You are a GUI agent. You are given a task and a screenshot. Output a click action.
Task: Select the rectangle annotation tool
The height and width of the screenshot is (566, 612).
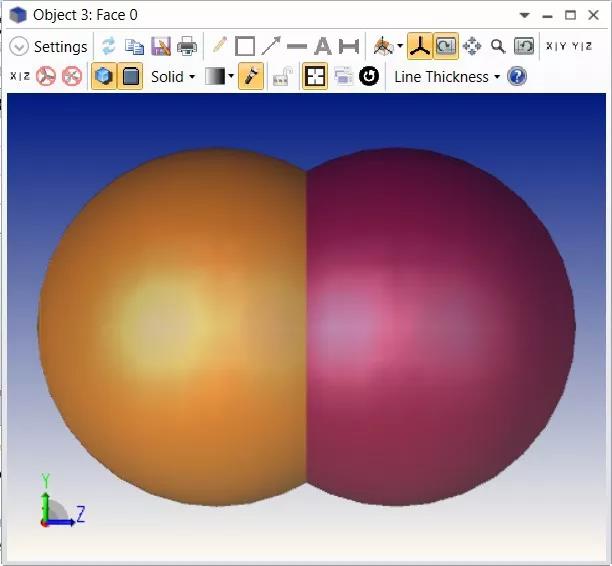(245, 46)
